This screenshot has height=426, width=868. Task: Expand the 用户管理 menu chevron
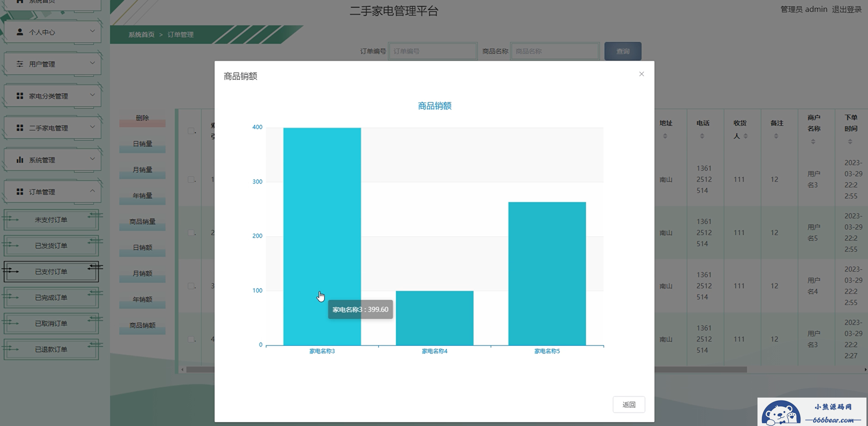tap(92, 63)
